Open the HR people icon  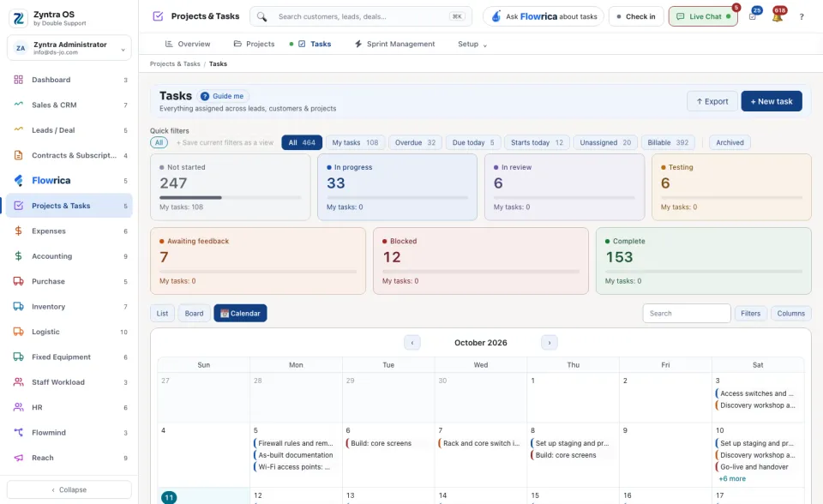[18, 407]
